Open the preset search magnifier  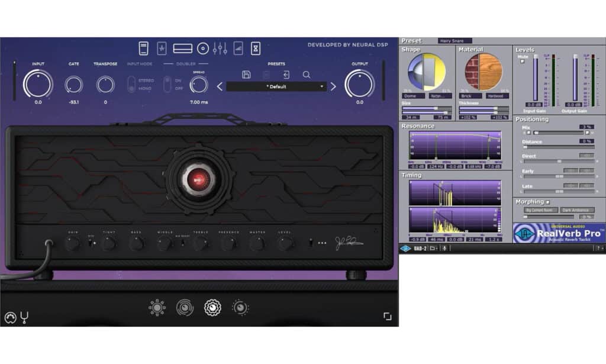(307, 75)
